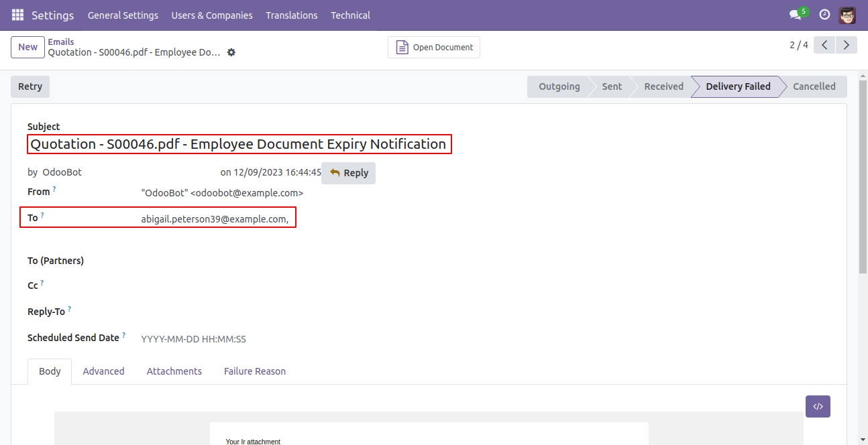
Task: Open the Translations menu
Action: pyautogui.click(x=292, y=15)
